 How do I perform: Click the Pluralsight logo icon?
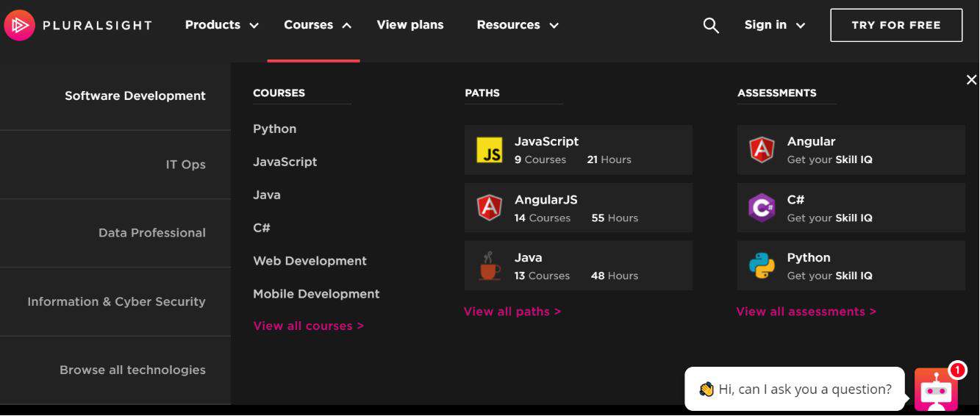(19, 25)
